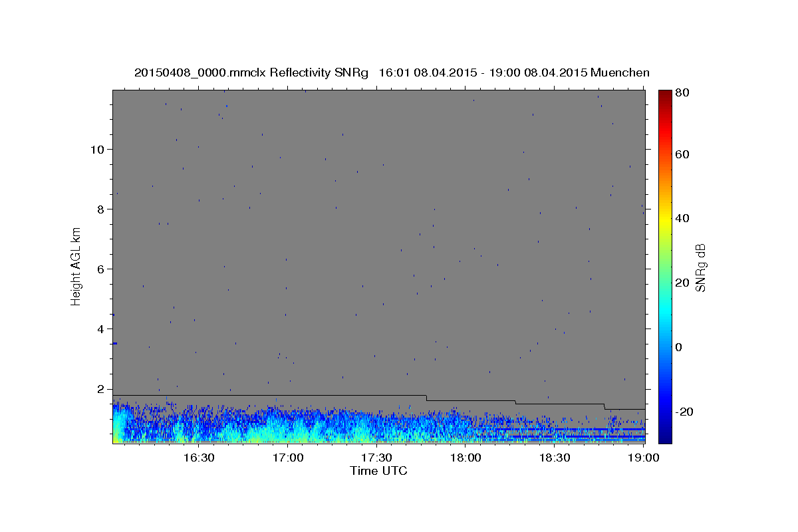This screenshot has height=532, width=798.
Task: Click the height tick label 4
Action: click(x=99, y=329)
